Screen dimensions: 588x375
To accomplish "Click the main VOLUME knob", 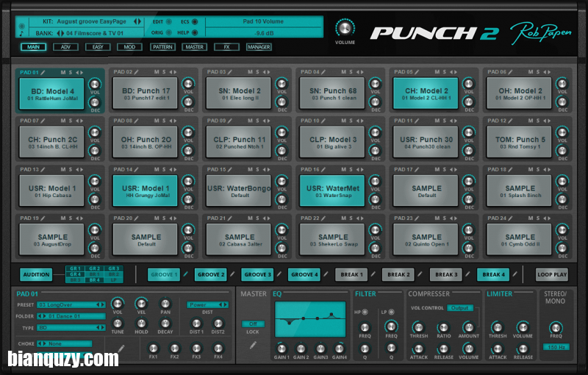I will (x=345, y=28).
